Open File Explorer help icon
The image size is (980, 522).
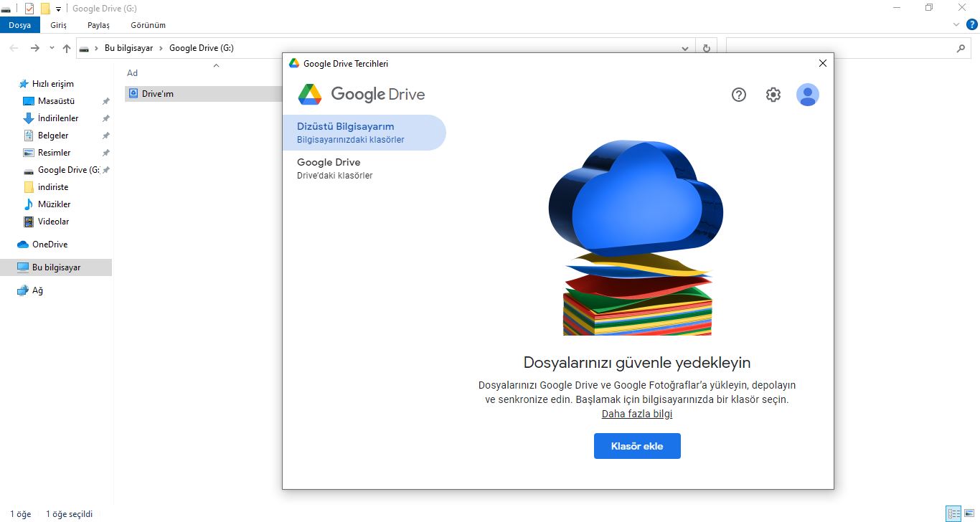[971, 25]
